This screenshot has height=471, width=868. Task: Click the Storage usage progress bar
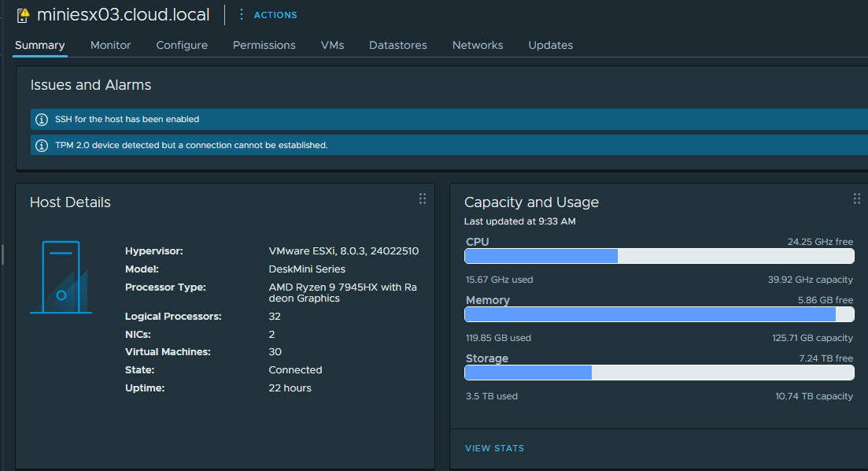pyautogui.click(x=659, y=373)
